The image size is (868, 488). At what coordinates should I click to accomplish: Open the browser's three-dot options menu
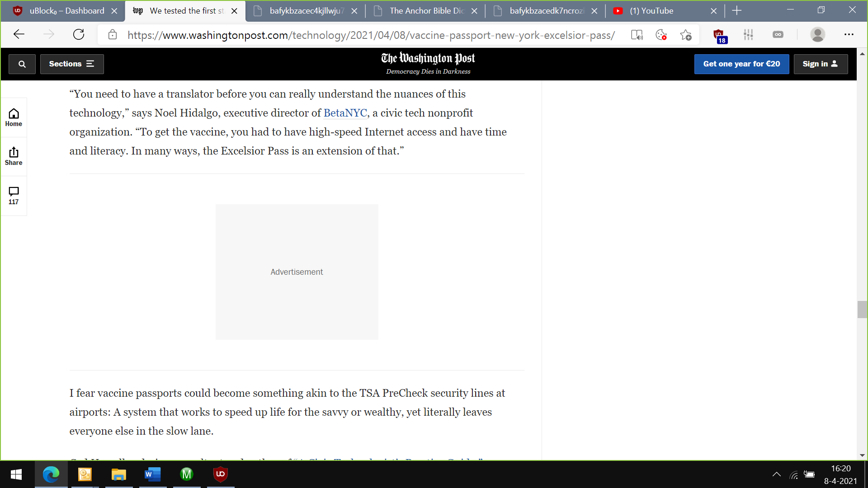pyautogui.click(x=849, y=34)
